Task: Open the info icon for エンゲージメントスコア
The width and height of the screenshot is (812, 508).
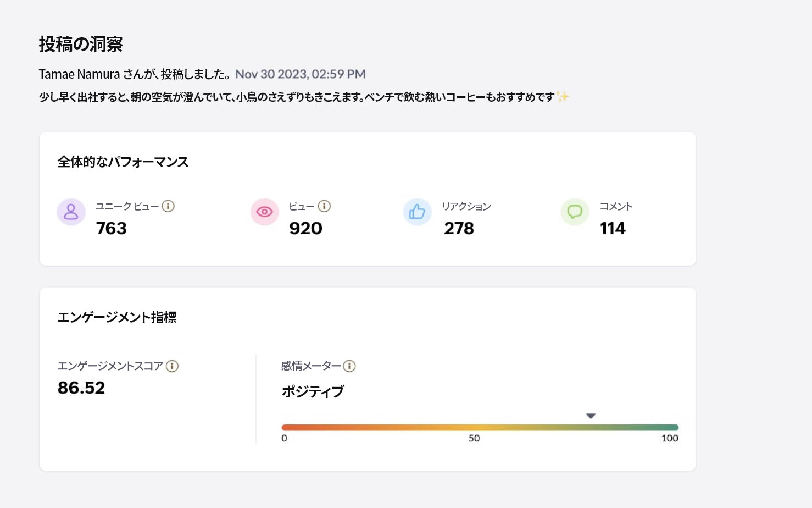Action: (173, 366)
